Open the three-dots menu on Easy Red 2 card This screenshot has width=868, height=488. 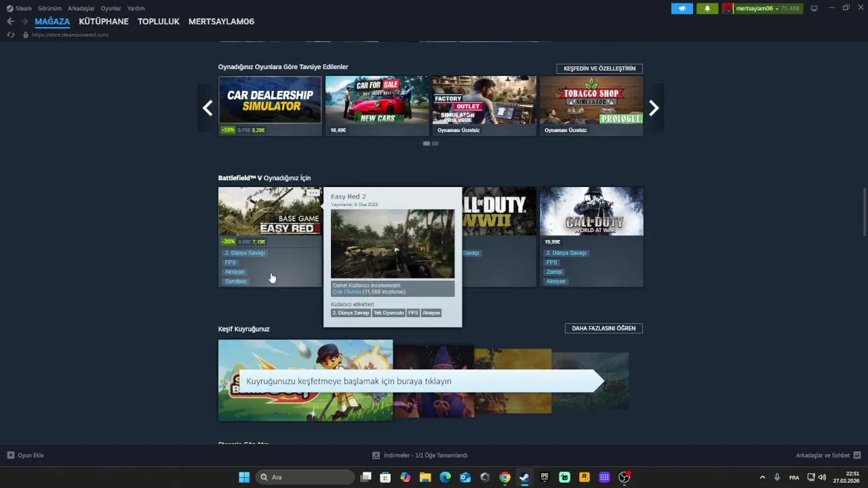[313, 193]
